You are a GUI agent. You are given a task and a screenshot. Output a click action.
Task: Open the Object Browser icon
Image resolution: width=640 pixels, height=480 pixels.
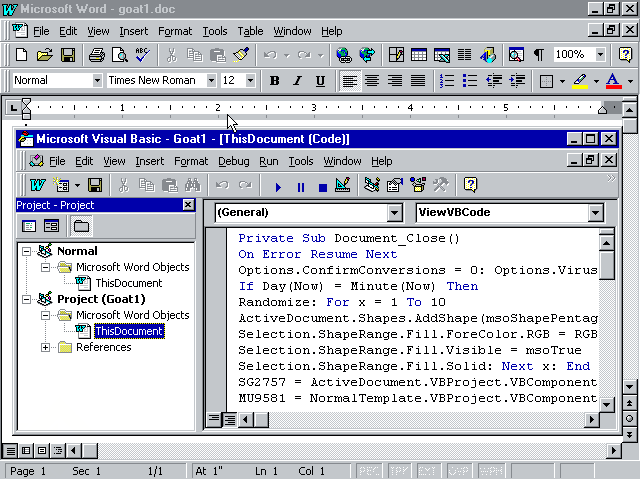pyautogui.click(x=418, y=185)
